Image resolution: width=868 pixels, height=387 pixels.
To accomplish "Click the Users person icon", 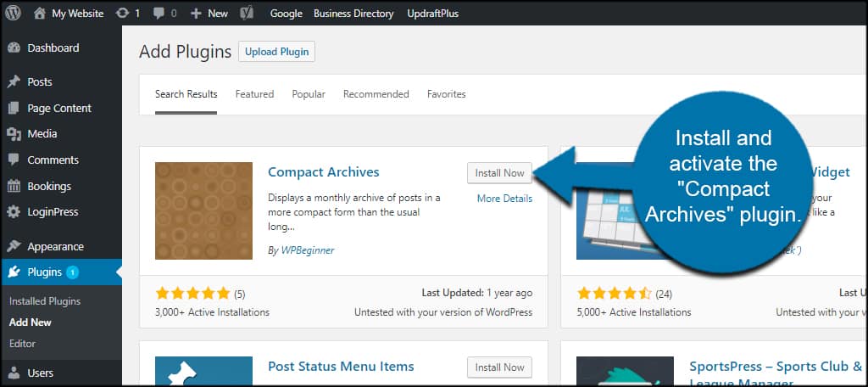I will (14, 373).
